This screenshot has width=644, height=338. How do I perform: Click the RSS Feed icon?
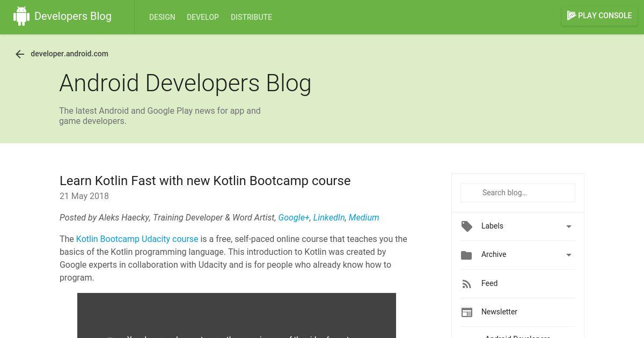coord(466,284)
